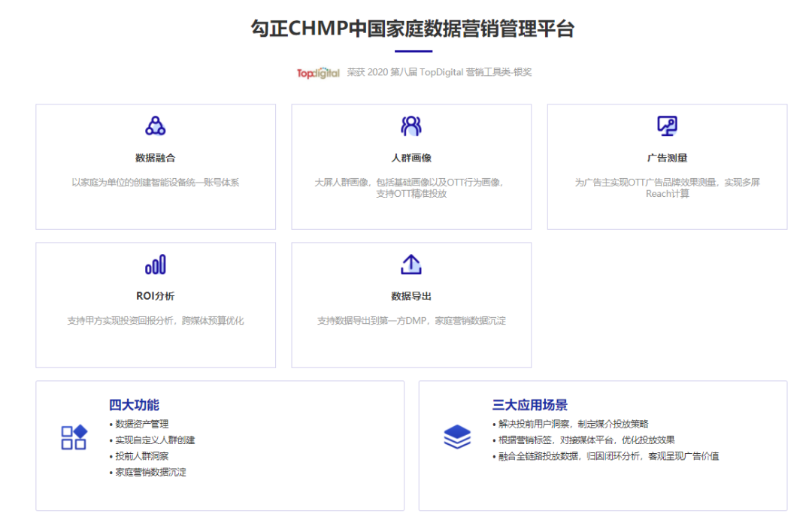Image resolution: width=812 pixels, height=523 pixels.
Task: Click the 广告测量 monitor icon
Action: (667, 125)
